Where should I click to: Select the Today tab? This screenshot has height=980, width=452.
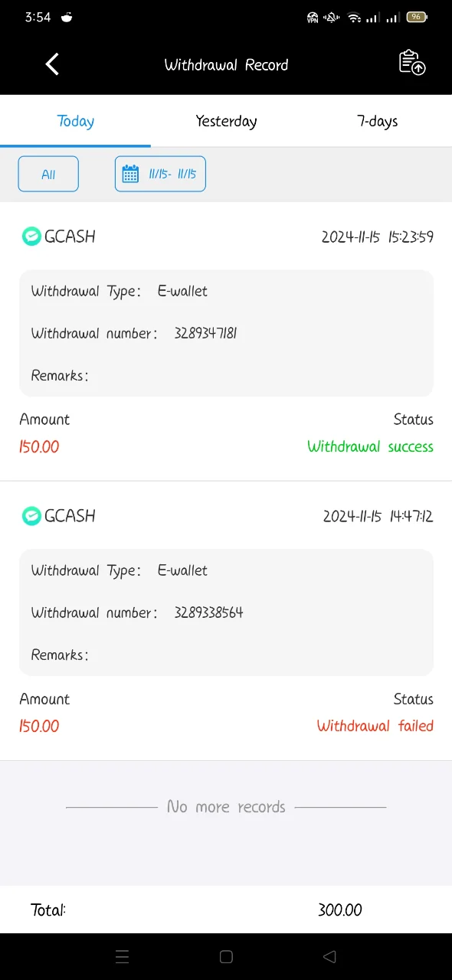[75, 121]
